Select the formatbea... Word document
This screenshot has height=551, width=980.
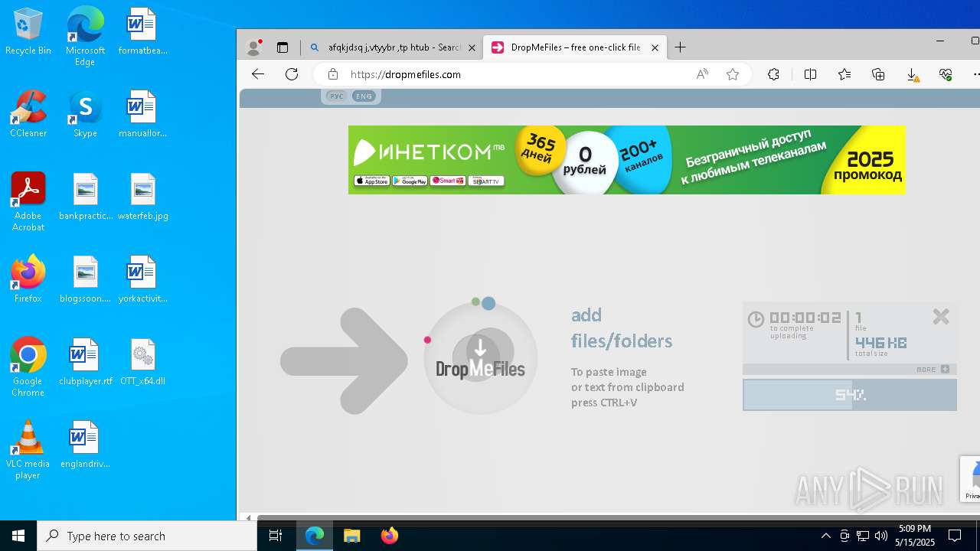coord(142,32)
